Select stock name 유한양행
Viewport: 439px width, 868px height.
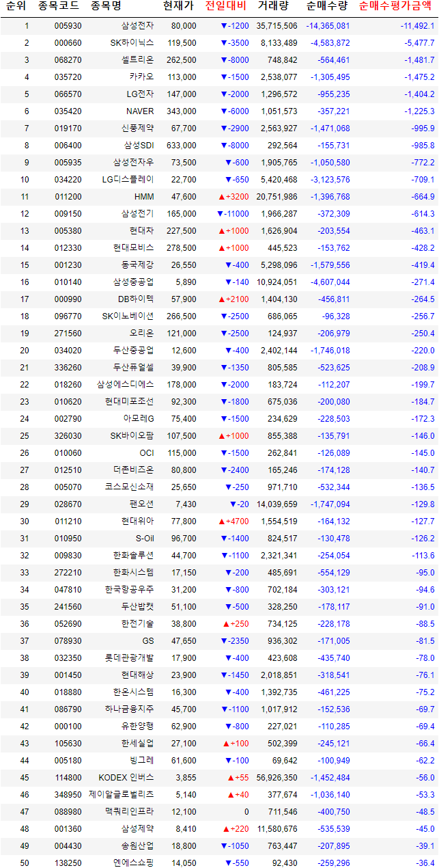coord(139,727)
